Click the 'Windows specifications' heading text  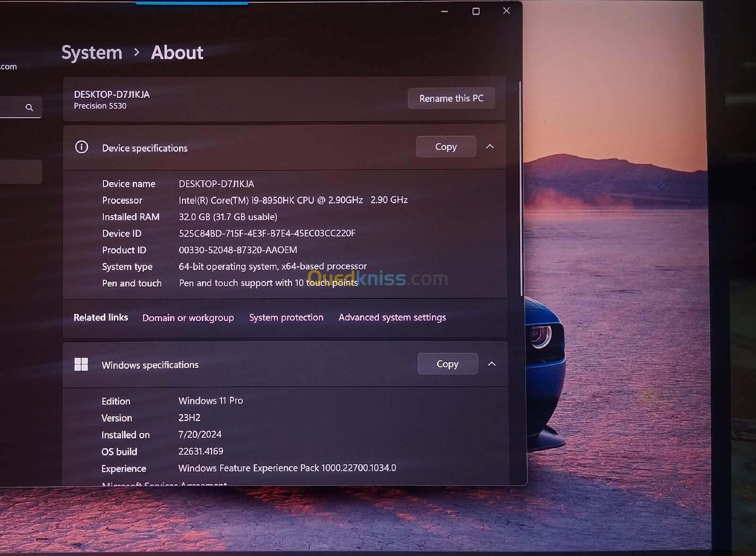click(x=150, y=365)
